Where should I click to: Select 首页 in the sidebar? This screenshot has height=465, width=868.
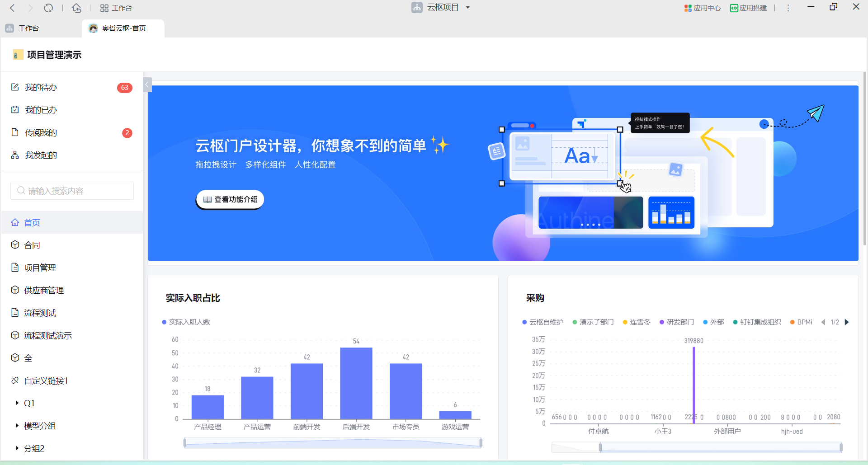point(72,222)
